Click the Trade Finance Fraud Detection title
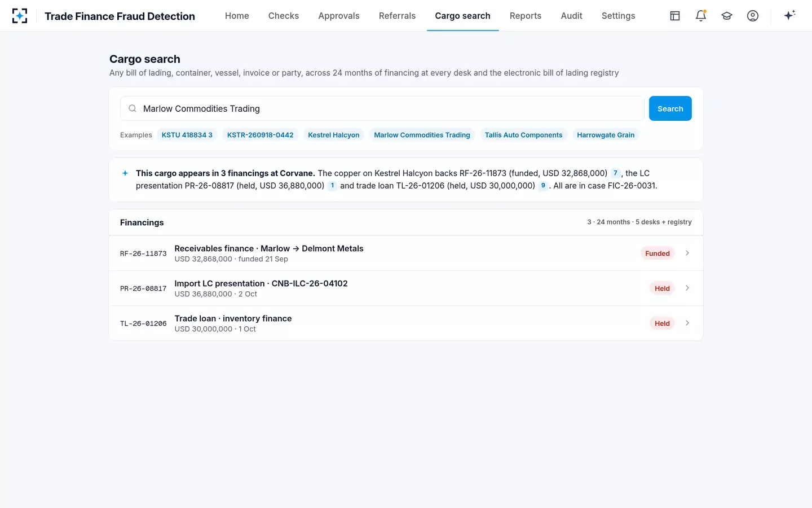Image resolution: width=812 pixels, height=508 pixels. pos(120,16)
